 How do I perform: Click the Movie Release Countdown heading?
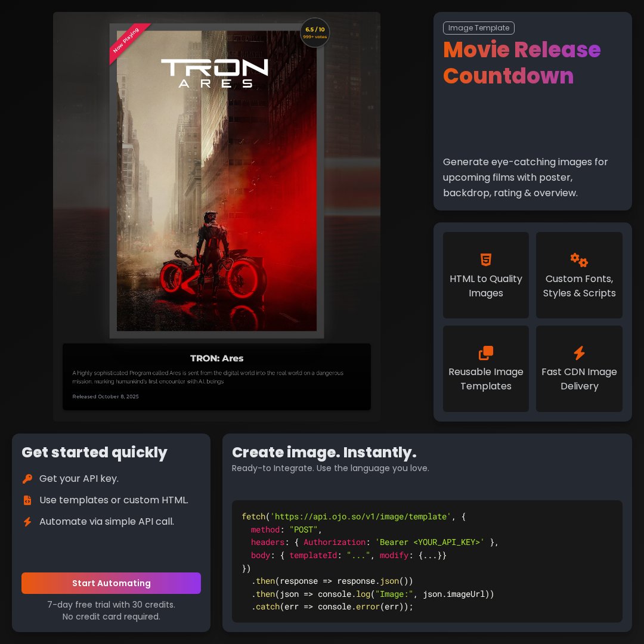pyautogui.click(x=522, y=63)
